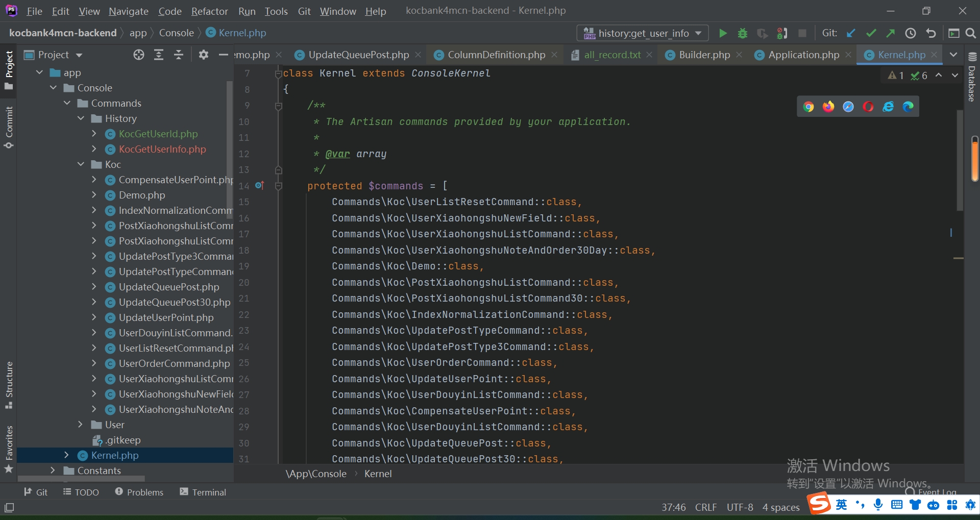Collapse the Commands folder
Image resolution: width=980 pixels, height=520 pixels.
tap(67, 103)
